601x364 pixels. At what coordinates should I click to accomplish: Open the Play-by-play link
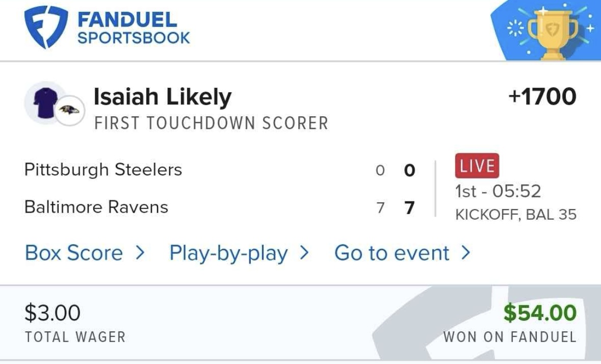228,253
